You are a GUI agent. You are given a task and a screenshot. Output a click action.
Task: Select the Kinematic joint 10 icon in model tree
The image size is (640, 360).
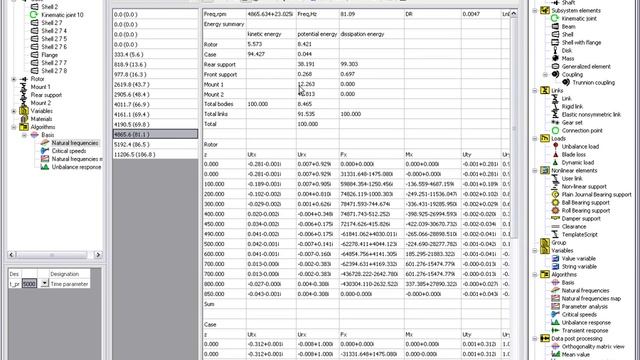34,15
